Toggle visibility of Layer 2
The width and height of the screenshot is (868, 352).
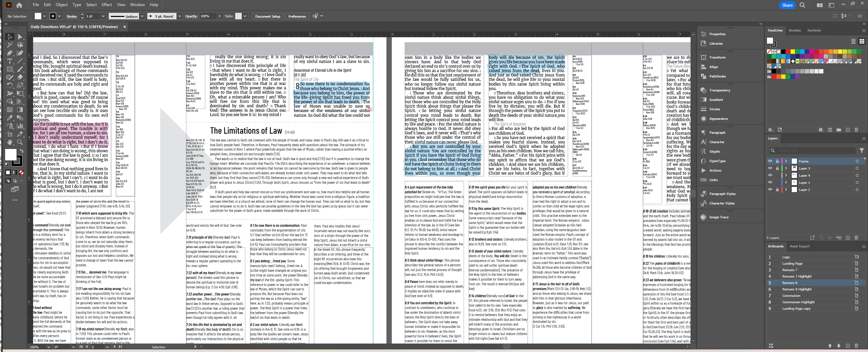770,190
